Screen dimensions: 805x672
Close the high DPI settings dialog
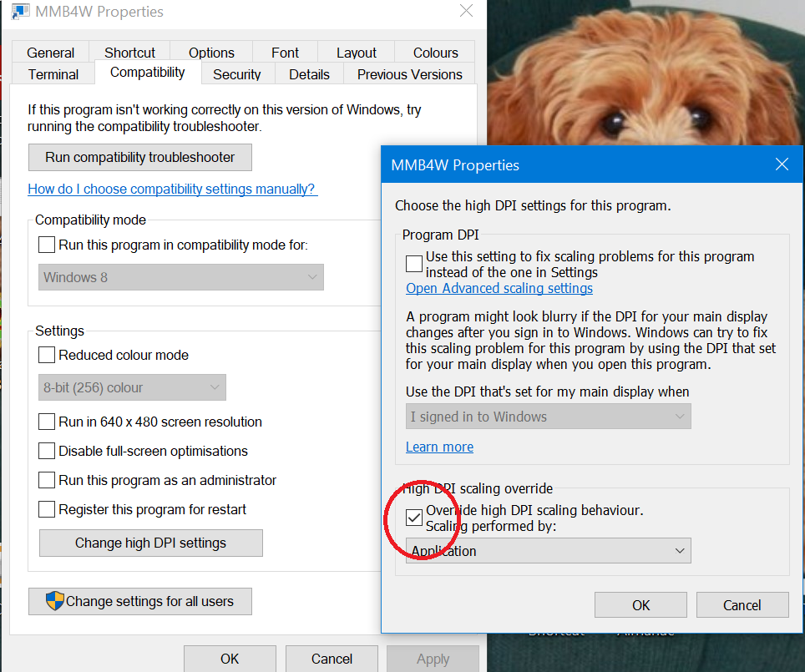coord(782,164)
